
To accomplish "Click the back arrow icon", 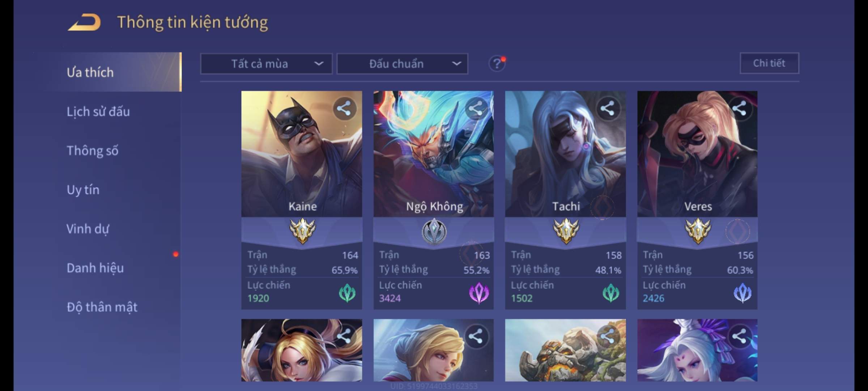I will [x=84, y=22].
